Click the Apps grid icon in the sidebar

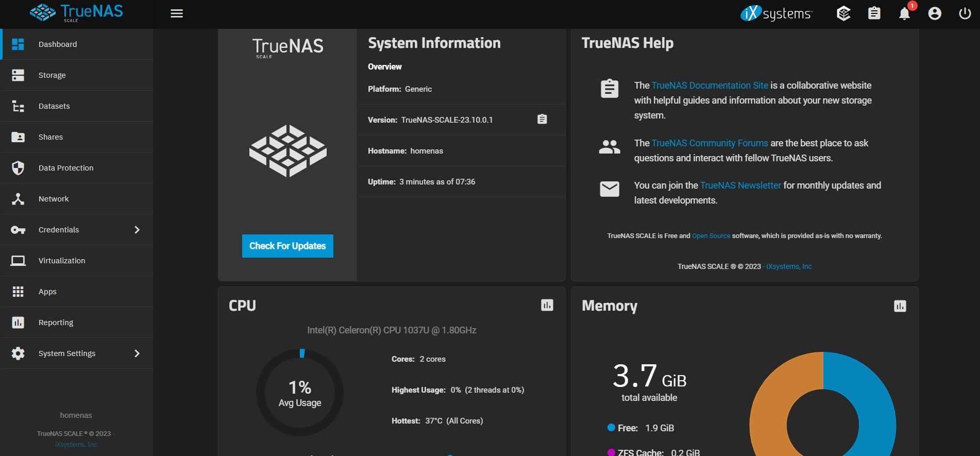click(x=18, y=292)
